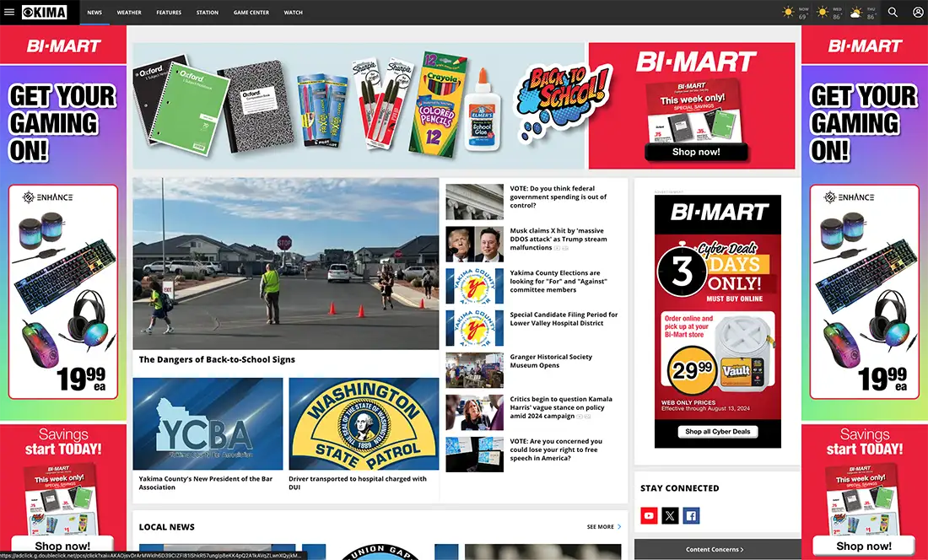
Task: Open the STATION menu
Action: tap(208, 13)
